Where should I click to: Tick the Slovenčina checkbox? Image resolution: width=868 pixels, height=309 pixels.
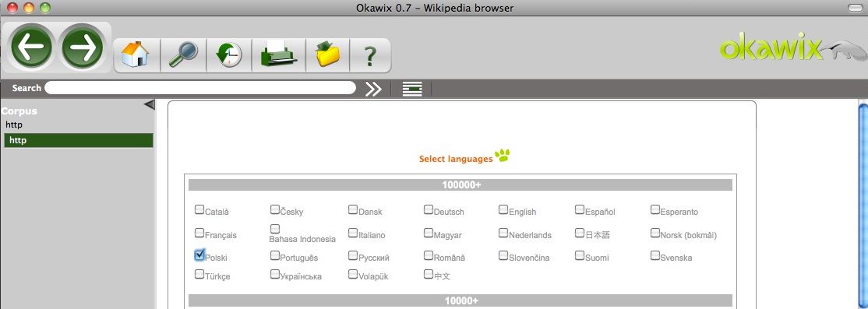503,255
